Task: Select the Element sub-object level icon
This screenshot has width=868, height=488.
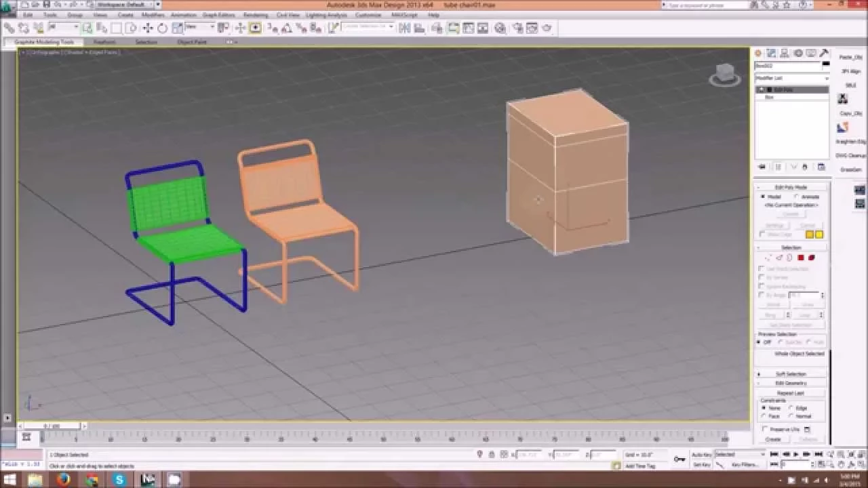Action: coord(812,258)
